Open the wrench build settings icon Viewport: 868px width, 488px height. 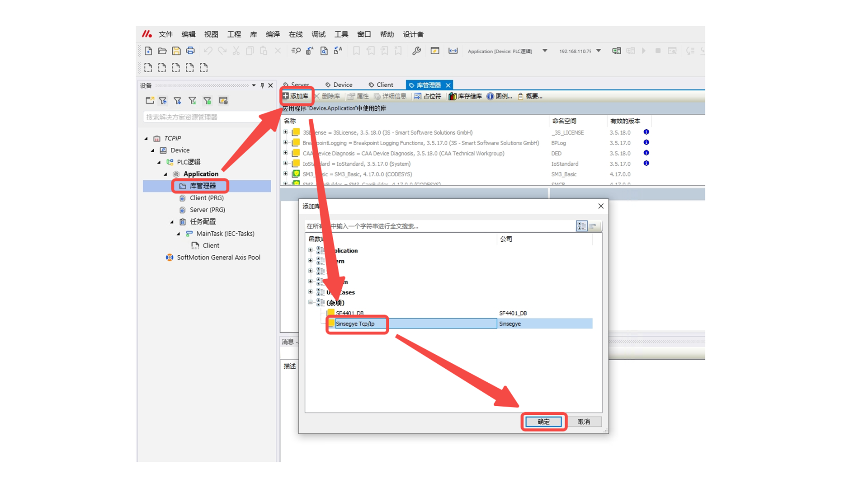[416, 51]
